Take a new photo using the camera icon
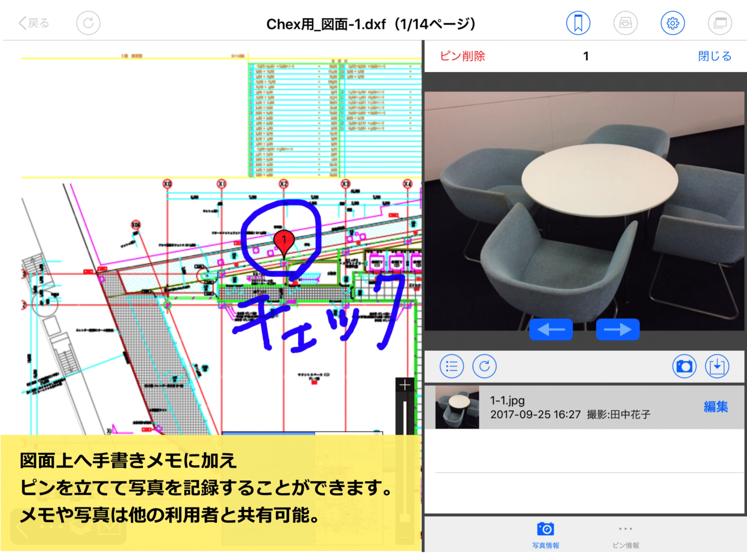 click(684, 365)
